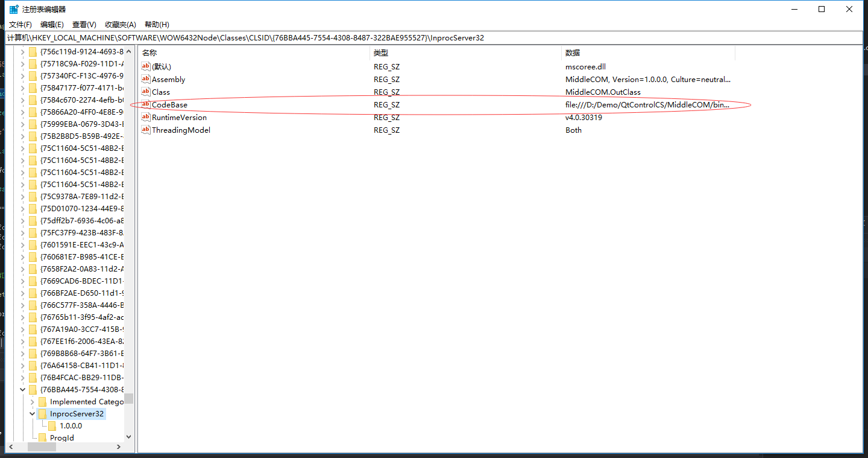Click the string icon of the CodeBase value
This screenshot has width=868, height=458.
tap(145, 104)
